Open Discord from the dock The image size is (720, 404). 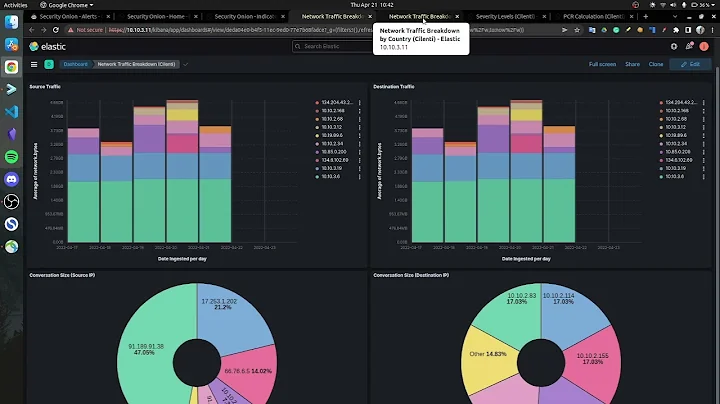[x=11, y=179]
